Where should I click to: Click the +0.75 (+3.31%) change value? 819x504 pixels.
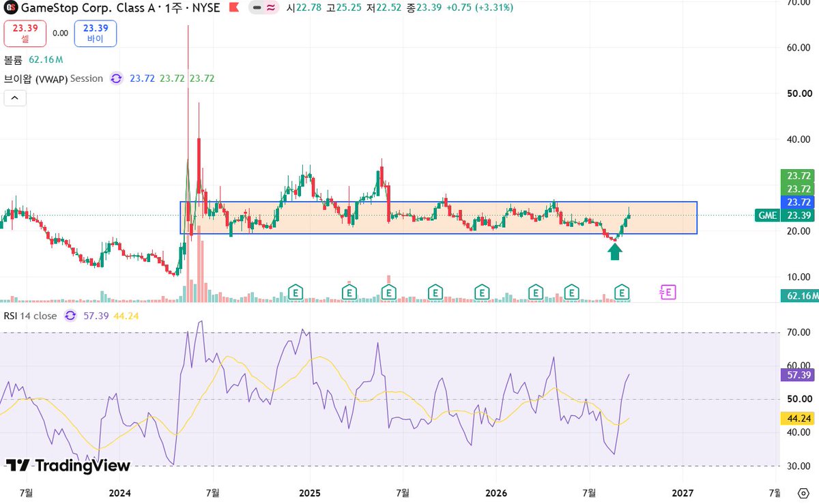(x=478, y=8)
